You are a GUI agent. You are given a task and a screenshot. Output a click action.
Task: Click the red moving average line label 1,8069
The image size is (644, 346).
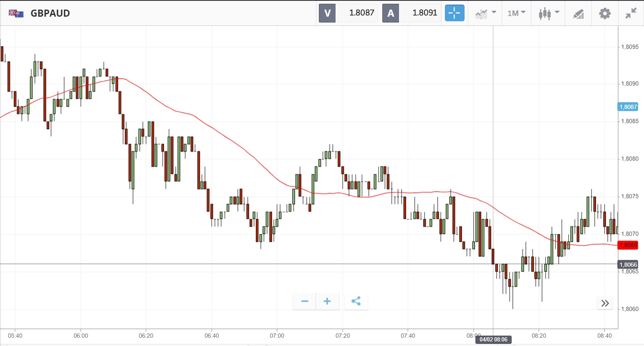628,245
